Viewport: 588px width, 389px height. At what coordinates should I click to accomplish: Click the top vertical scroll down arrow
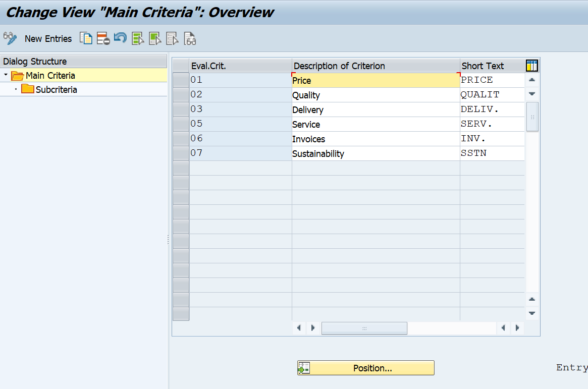point(532,94)
